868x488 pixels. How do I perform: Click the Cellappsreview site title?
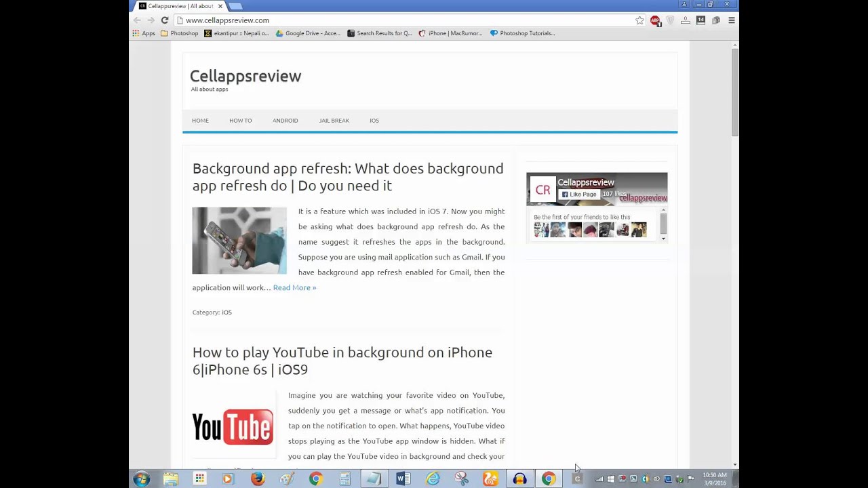[245, 76]
